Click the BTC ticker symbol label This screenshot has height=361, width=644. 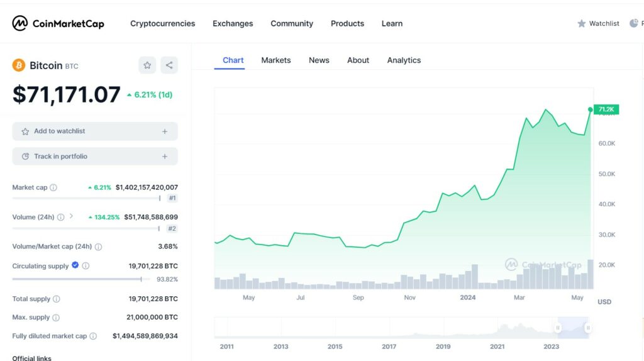click(x=72, y=66)
